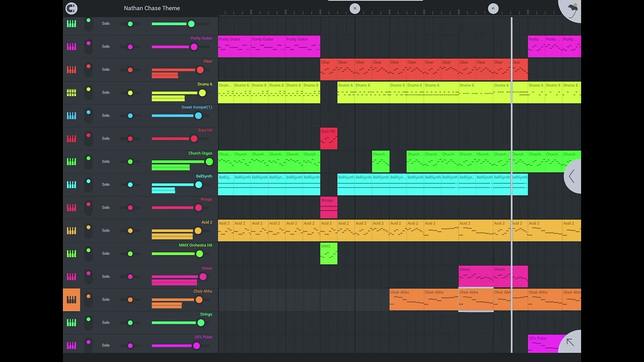Jump to bar 33 timeline marker
Screen dimensions: 644x362
click(x=355, y=8)
